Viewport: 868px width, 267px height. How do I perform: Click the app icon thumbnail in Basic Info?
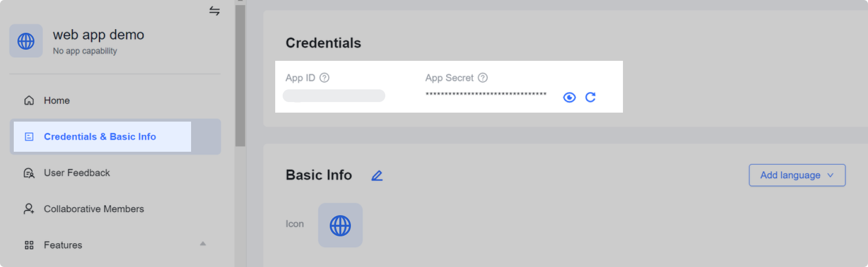340,225
